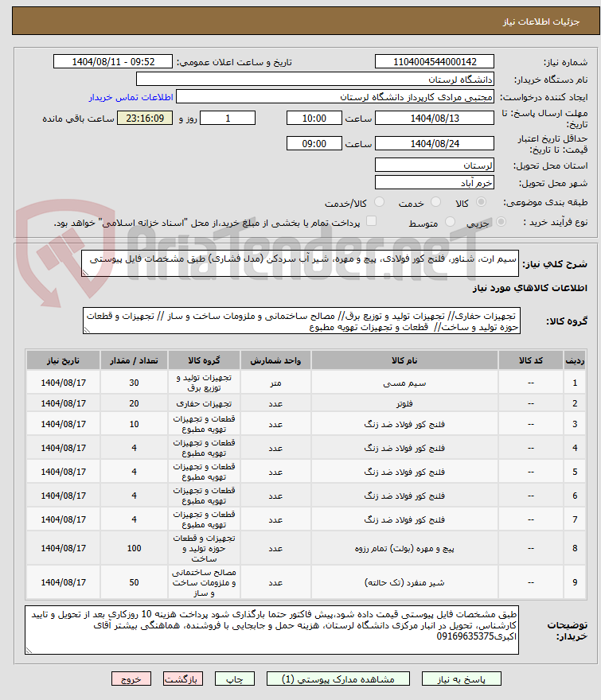Click the پاسخ به نیاز button

[461, 679]
